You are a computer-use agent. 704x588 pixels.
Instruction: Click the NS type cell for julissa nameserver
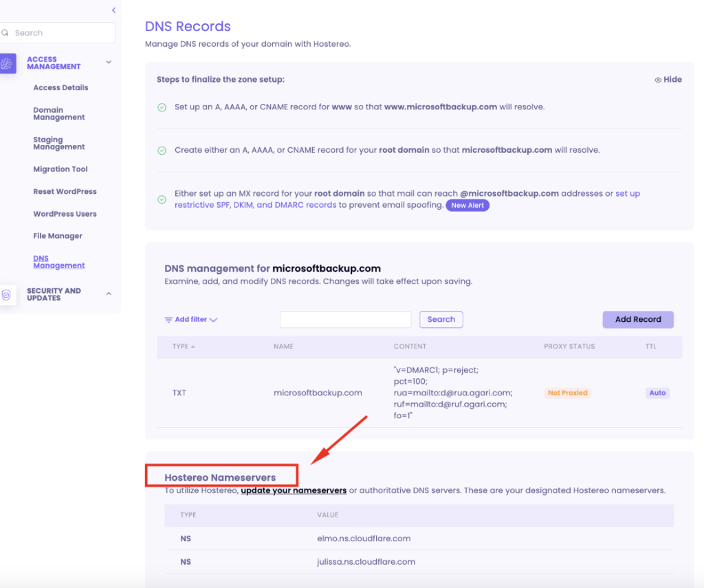pos(186,562)
